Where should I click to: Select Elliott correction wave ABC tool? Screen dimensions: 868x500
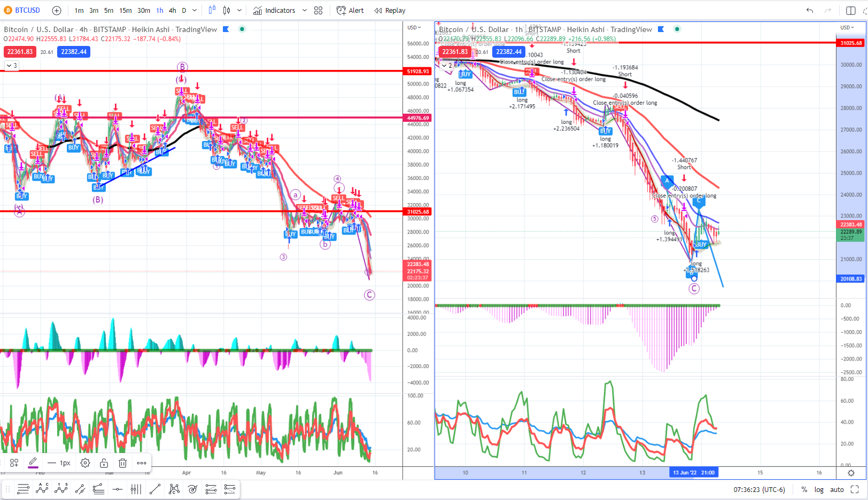point(42,489)
